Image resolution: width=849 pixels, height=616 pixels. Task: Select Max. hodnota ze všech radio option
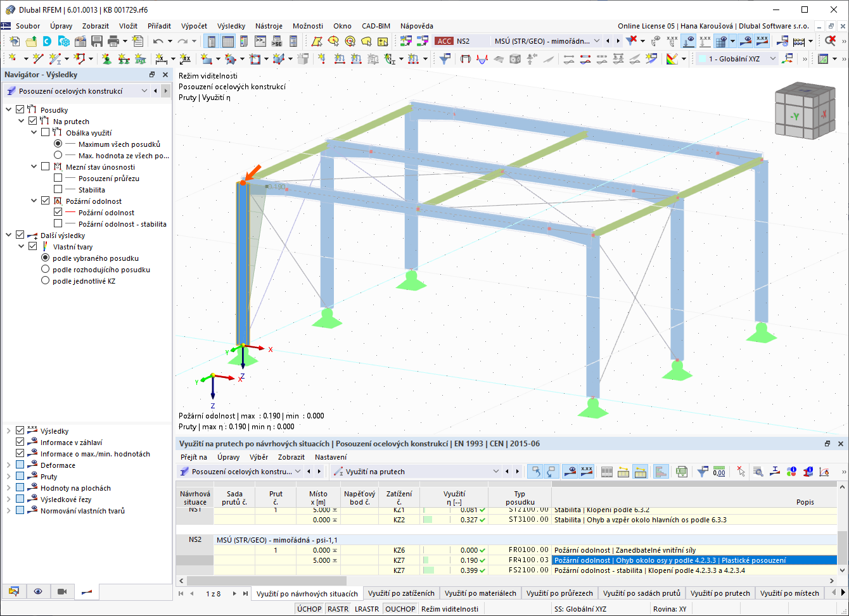pyautogui.click(x=58, y=155)
